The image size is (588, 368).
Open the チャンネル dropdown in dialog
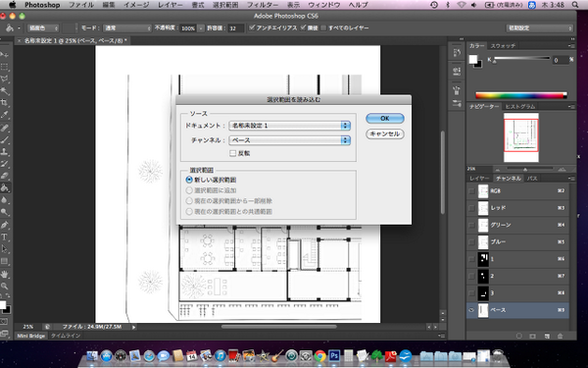tap(289, 140)
